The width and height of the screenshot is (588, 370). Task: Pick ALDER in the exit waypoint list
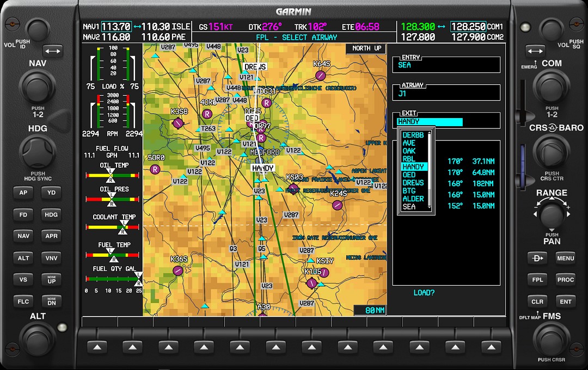pos(413,199)
